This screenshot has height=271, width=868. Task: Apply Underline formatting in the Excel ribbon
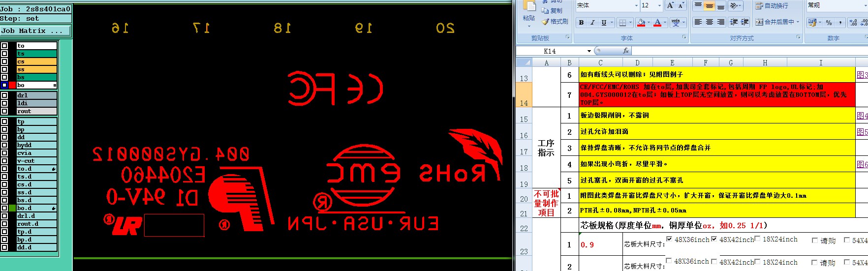click(x=604, y=23)
